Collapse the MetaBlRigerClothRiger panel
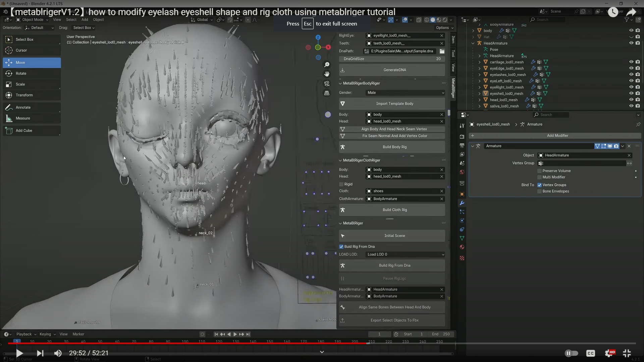 [340, 160]
